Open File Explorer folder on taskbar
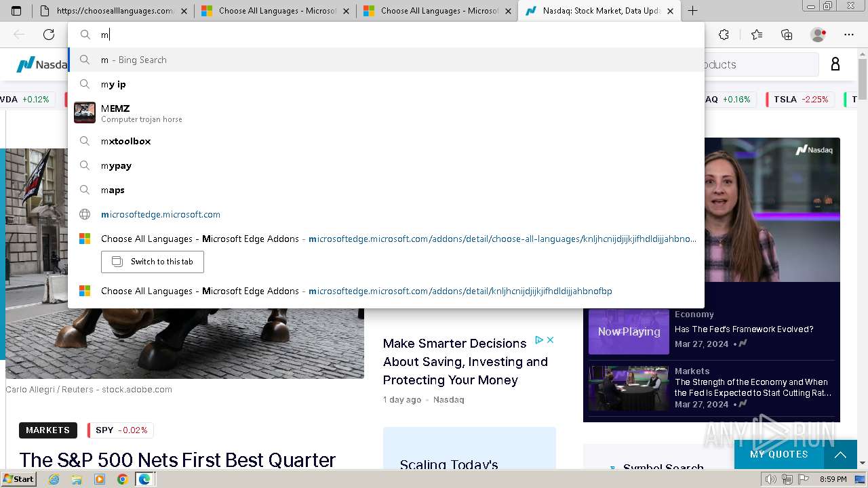 77,479
